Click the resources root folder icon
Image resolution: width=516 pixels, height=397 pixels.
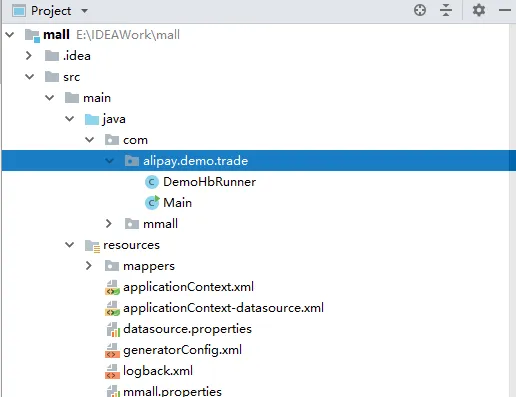point(92,246)
